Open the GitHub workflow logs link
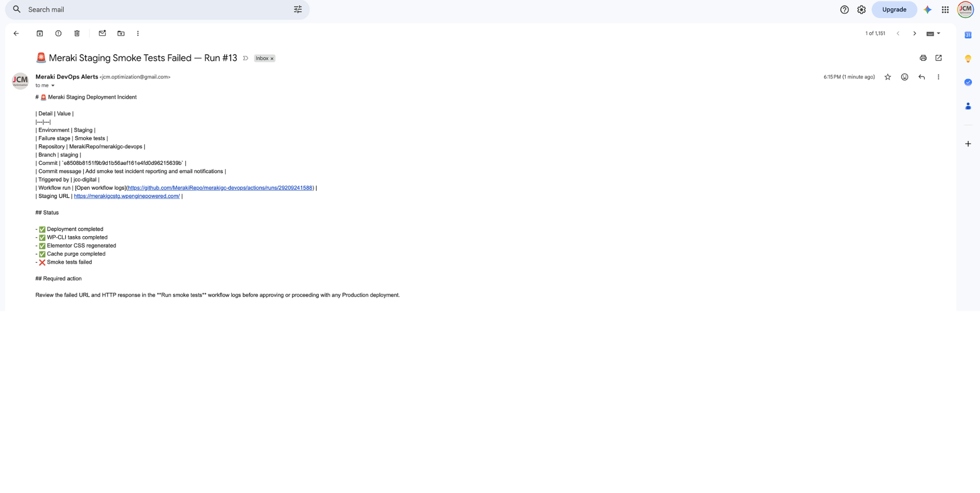Screen dimensions: 980x493 tap(220, 188)
